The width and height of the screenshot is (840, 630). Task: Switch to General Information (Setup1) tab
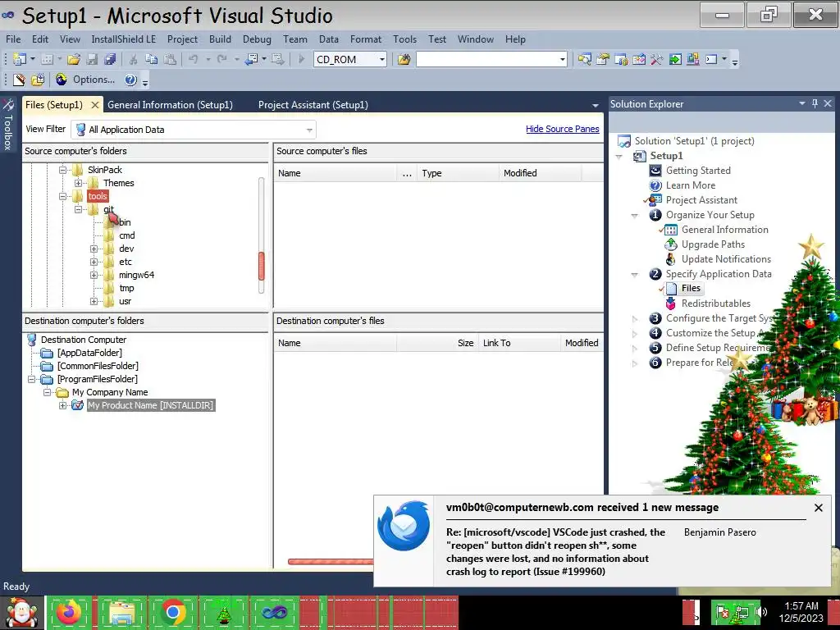tap(170, 105)
